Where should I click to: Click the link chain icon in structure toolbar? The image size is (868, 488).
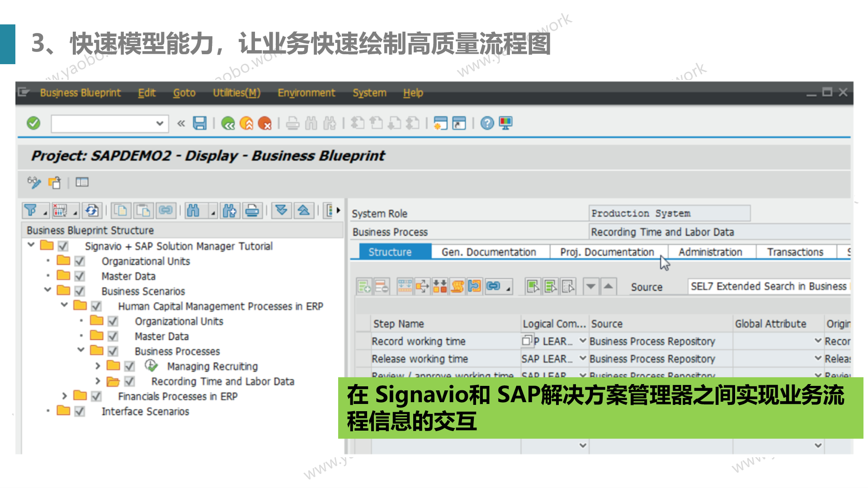[x=493, y=286]
